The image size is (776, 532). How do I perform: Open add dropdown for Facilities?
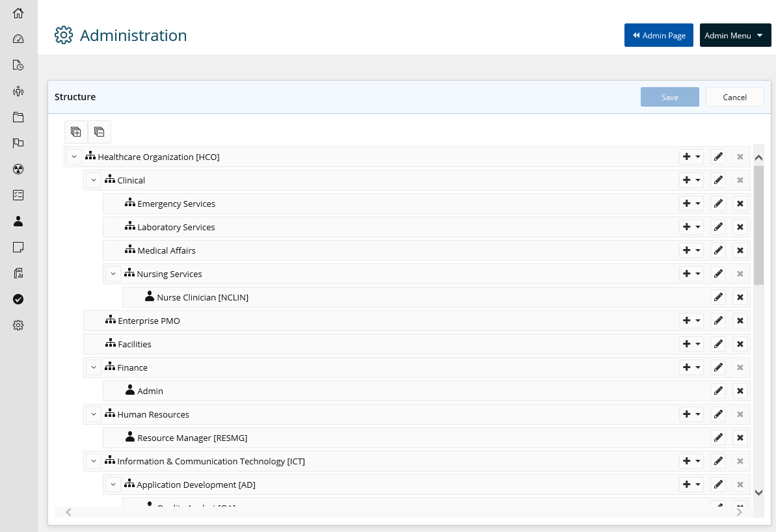691,344
